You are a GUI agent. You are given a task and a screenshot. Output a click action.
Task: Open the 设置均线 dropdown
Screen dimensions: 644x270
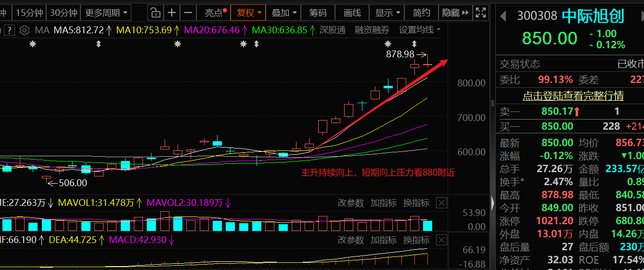click(419, 30)
